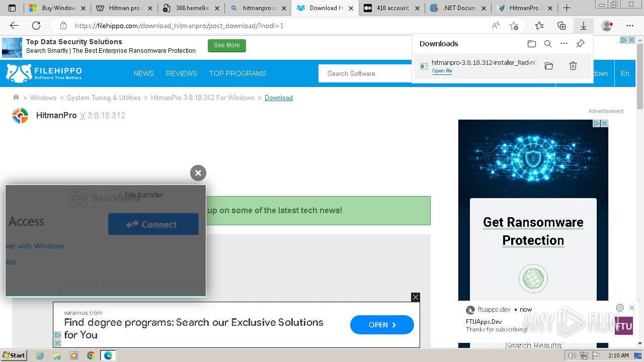Click the system clock 2:10 AM

click(x=618, y=355)
